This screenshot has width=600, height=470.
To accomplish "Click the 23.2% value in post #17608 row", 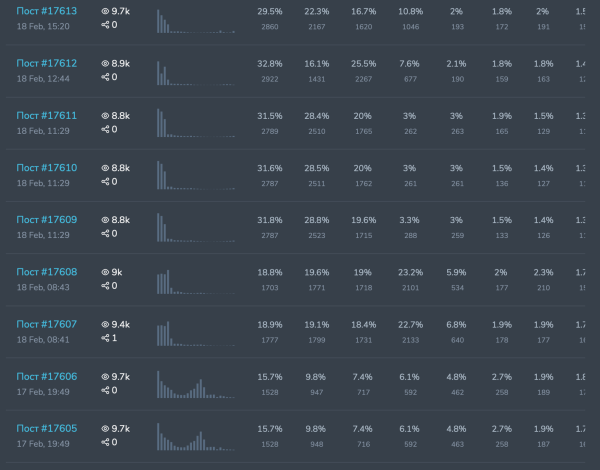I will (x=410, y=271).
